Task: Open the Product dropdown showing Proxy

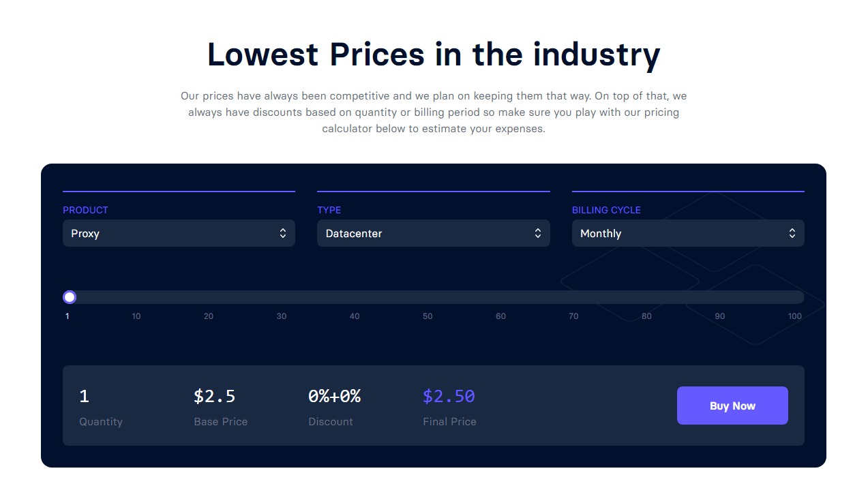Action: pyautogui.click(x=179, y=233)
